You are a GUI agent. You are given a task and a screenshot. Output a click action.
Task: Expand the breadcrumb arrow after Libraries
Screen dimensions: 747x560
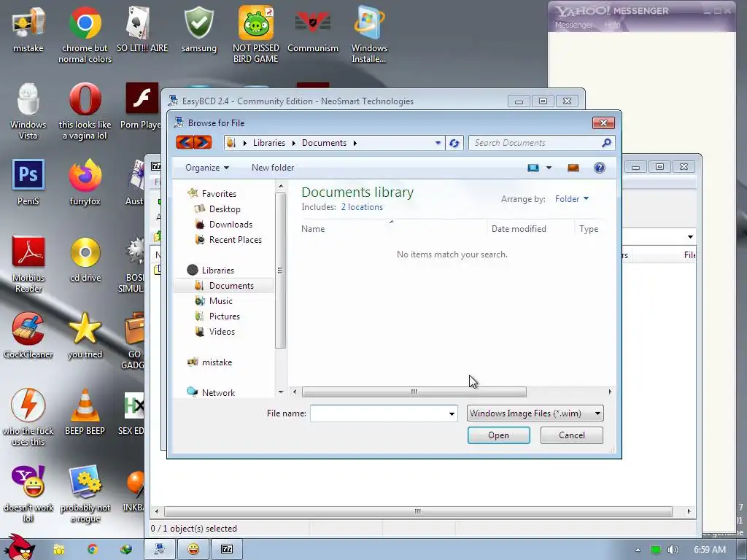coord(293,143)
